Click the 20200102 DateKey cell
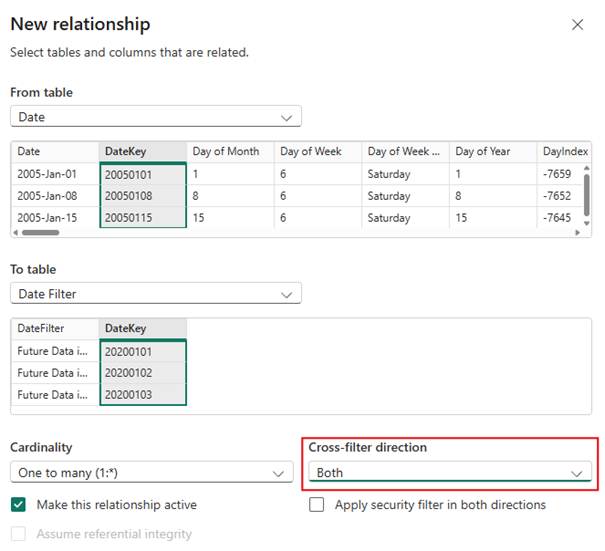 142,373
